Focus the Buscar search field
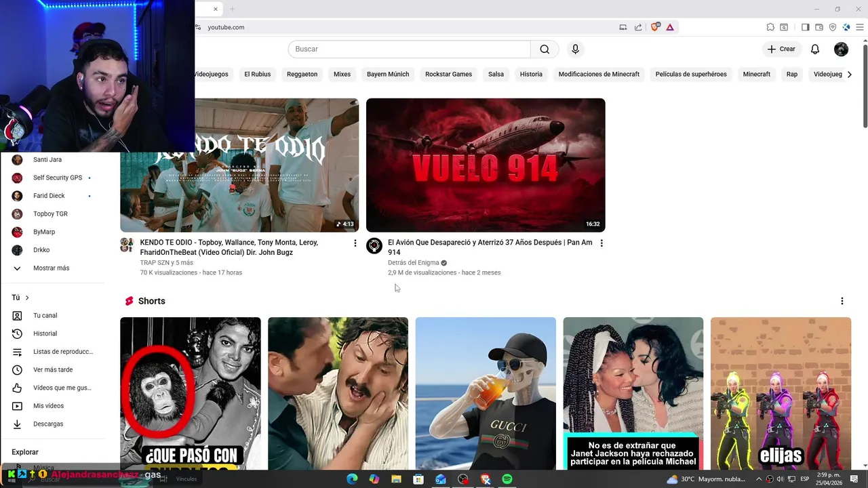Image resolution: width=868 pixels, height=488 pixels. (x=410, y=49)
